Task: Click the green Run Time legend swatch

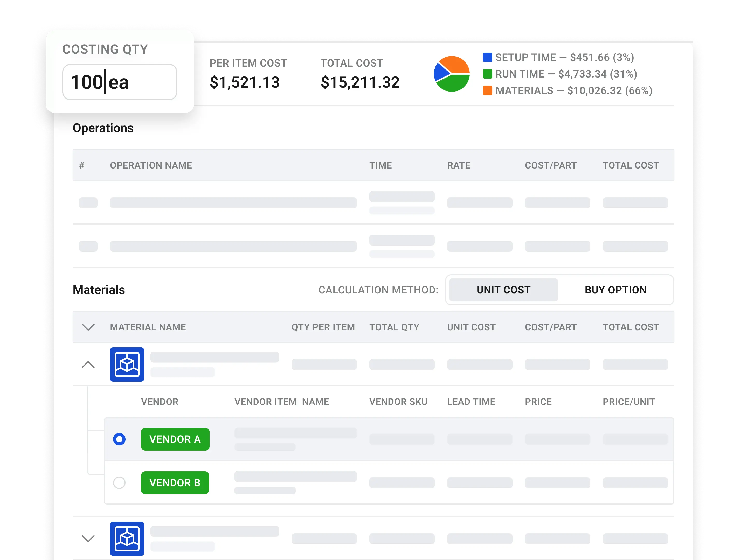Action: [487, 74]
